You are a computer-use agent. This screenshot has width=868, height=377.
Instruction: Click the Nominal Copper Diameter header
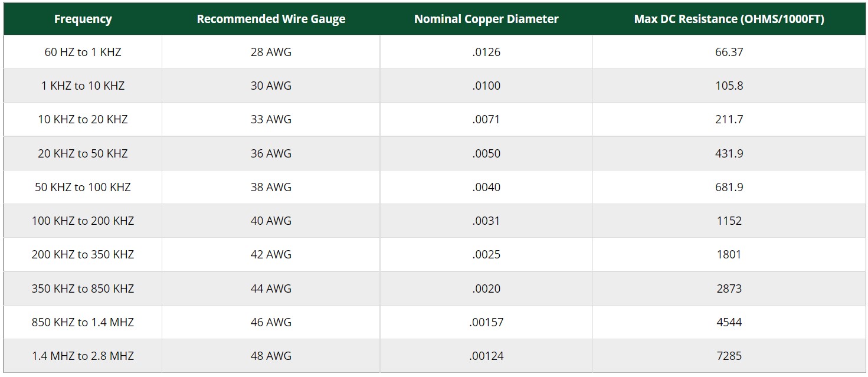(486, 19)
